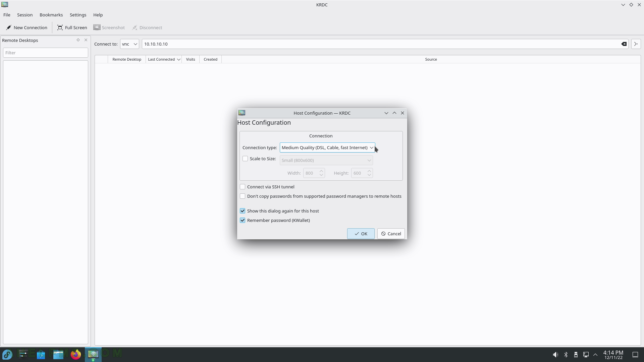Click the Show Desktop button in the panel

pyautogui.click(x=635, y=354)
